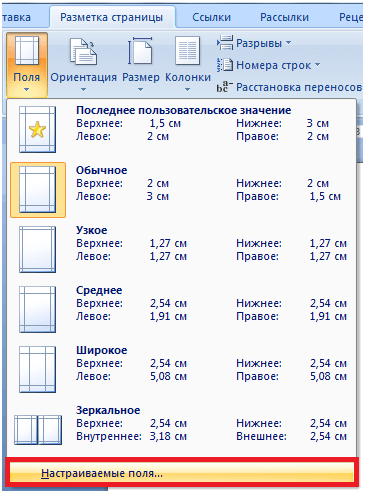Click Нижнее: 1,27 см in Узкое
365x493 pixels.
pyautogui.click(x=292, y=243)
